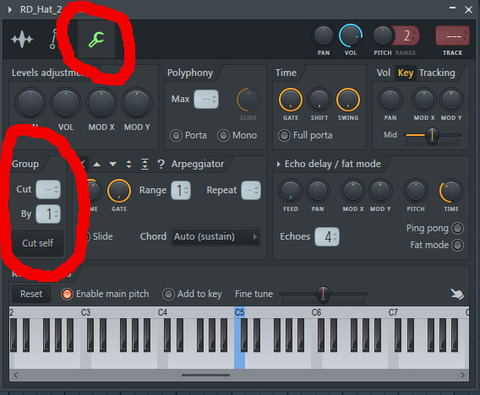Open the wrench miscellaneous functions tab
The image size is (480, 395).
[x=96, y=40]
